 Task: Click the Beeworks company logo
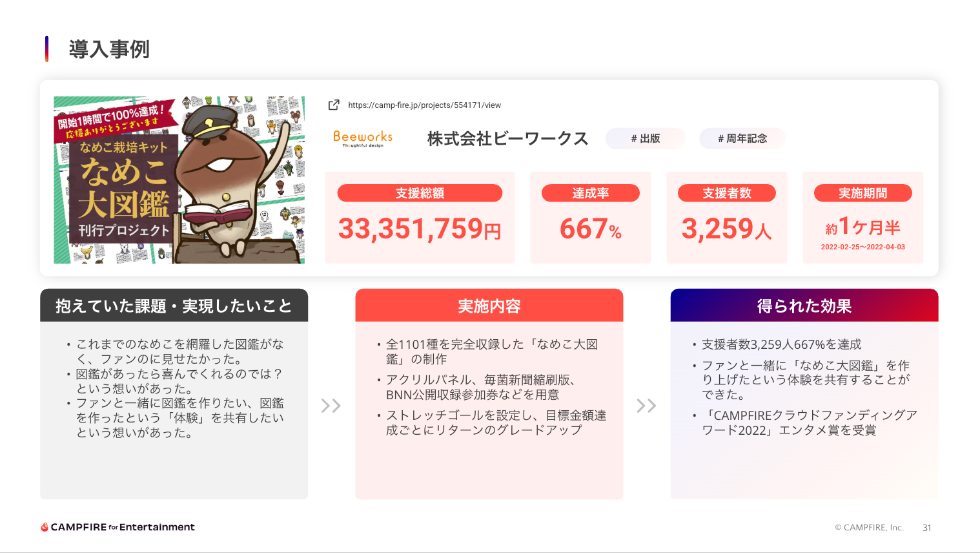click(363, 138)
